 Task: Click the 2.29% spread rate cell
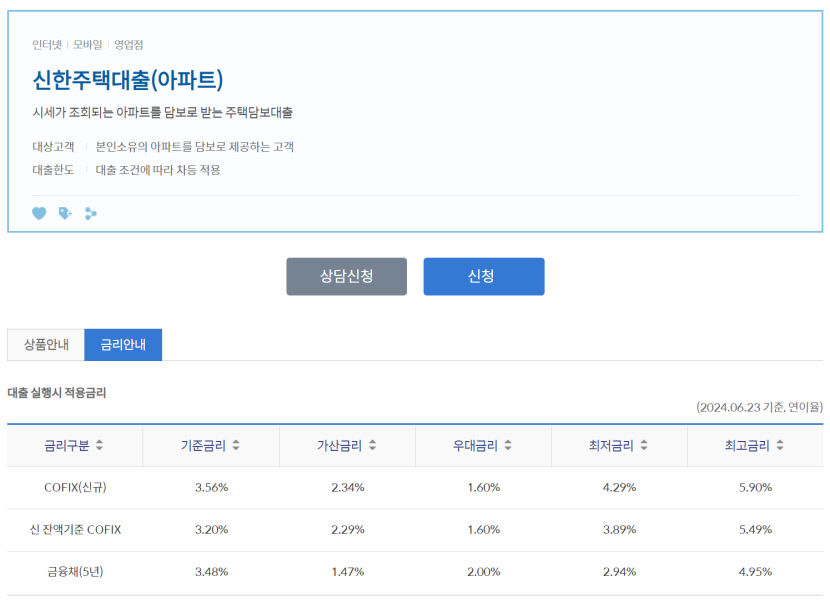click(x=348, y=529)
